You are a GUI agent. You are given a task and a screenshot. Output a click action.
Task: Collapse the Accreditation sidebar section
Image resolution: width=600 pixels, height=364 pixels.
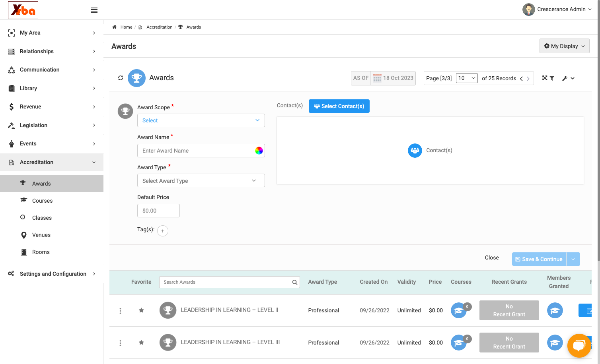pos(52,162)
